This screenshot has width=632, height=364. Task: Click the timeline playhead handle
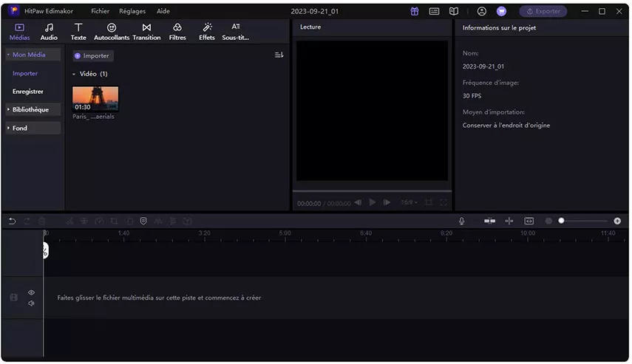(x=46, y=250)
